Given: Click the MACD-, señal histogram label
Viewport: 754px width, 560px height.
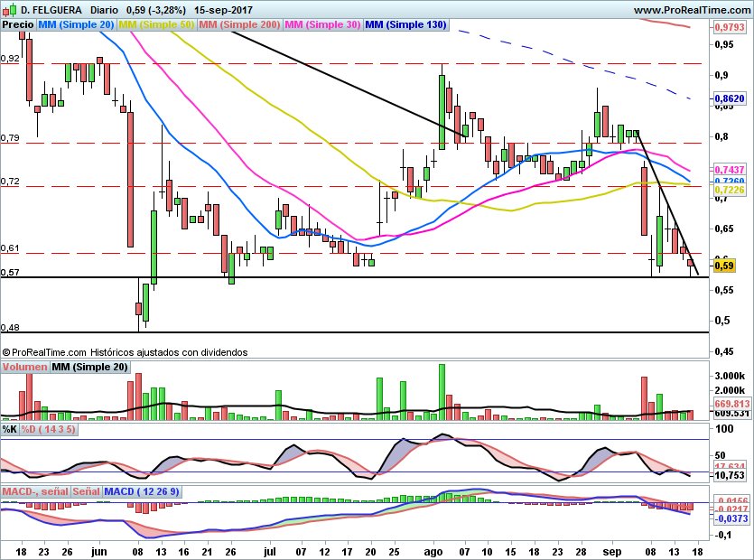Looking at the screenshot, I should pyautogui.click(x=34, y=491).
